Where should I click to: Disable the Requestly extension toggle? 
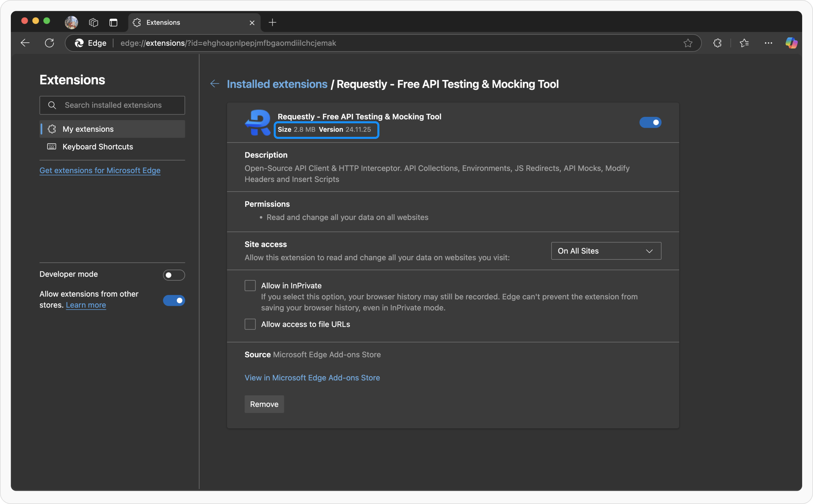[x=650, y=123]
